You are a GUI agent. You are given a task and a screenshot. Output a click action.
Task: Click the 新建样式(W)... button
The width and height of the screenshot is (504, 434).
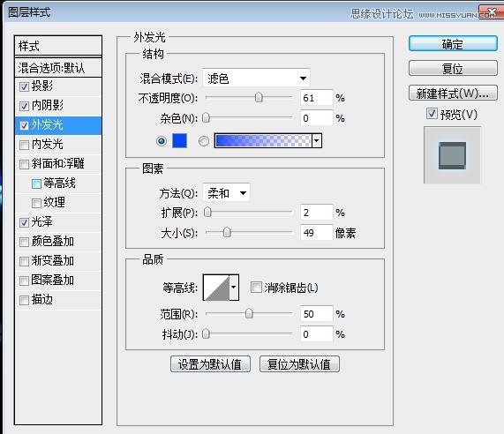coord(453,94)
